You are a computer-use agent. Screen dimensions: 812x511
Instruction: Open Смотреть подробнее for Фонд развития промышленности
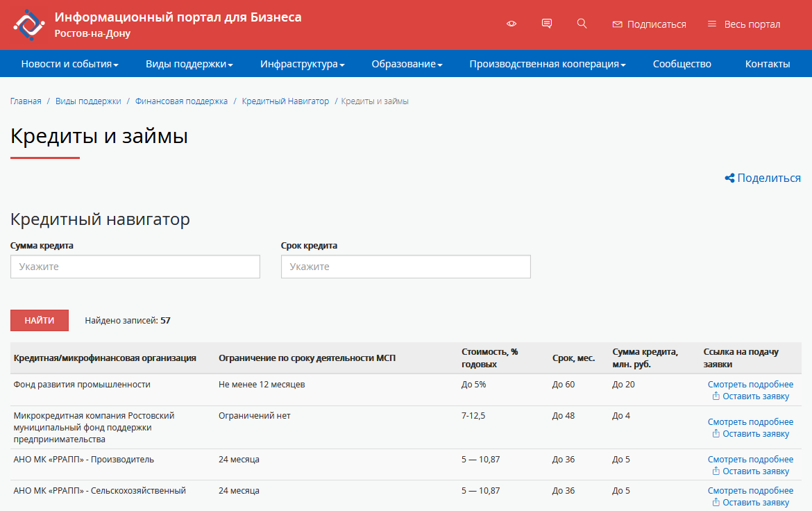[750, 385]
